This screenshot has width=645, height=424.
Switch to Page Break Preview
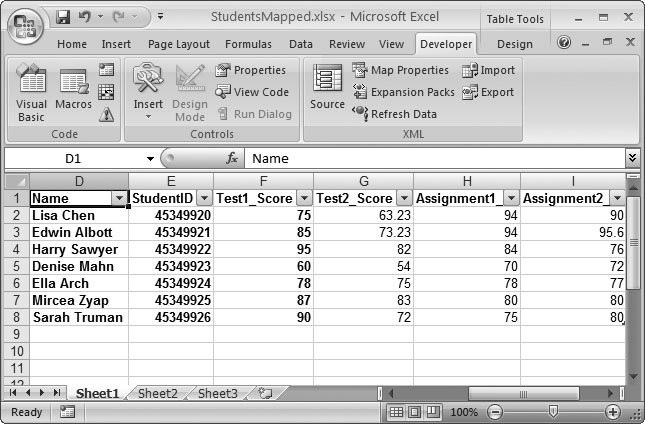tap(433, 412)
